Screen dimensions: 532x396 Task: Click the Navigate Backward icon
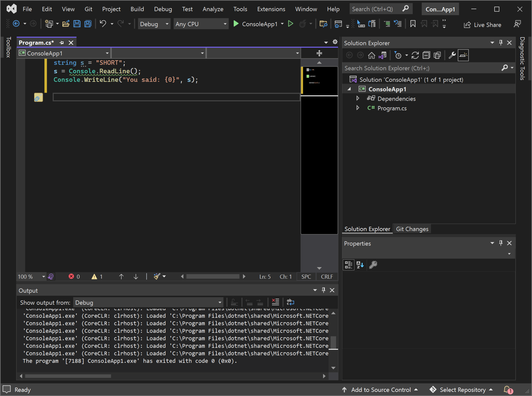pos(16,24)
